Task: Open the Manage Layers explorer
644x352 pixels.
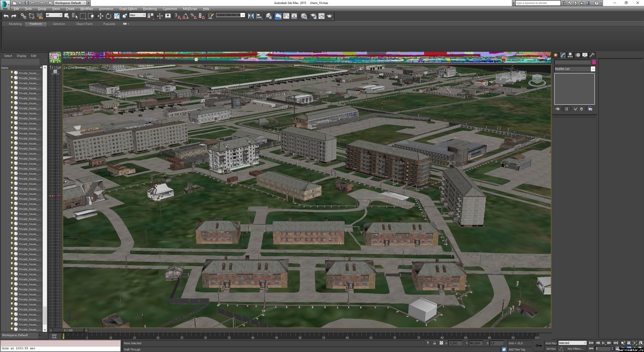Action: pyautogui.click(x=269, y=16)
